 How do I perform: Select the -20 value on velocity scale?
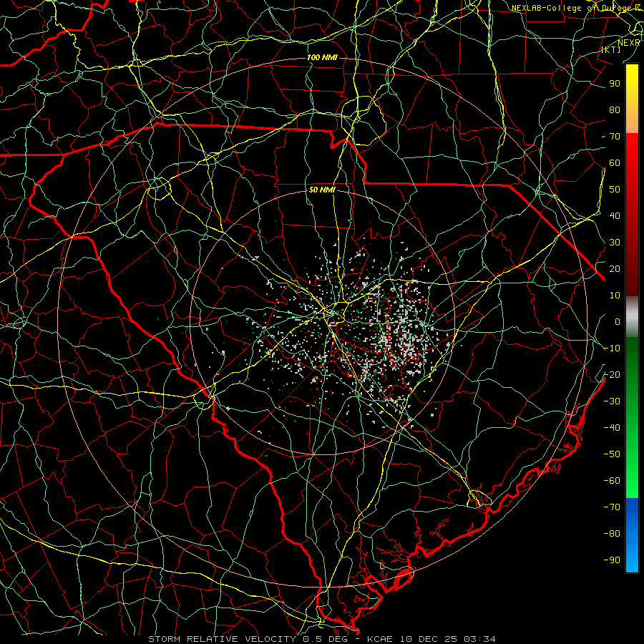612,375
